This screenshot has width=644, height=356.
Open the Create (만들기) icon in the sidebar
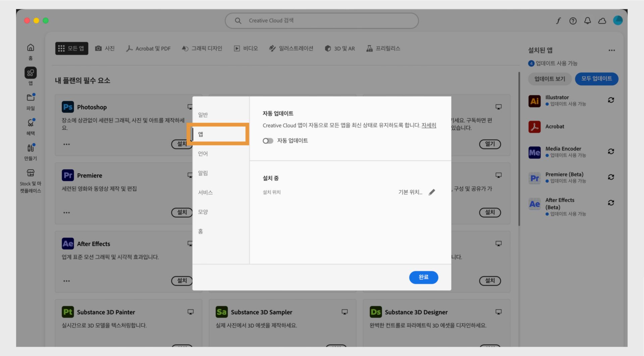tap(31, 148)
